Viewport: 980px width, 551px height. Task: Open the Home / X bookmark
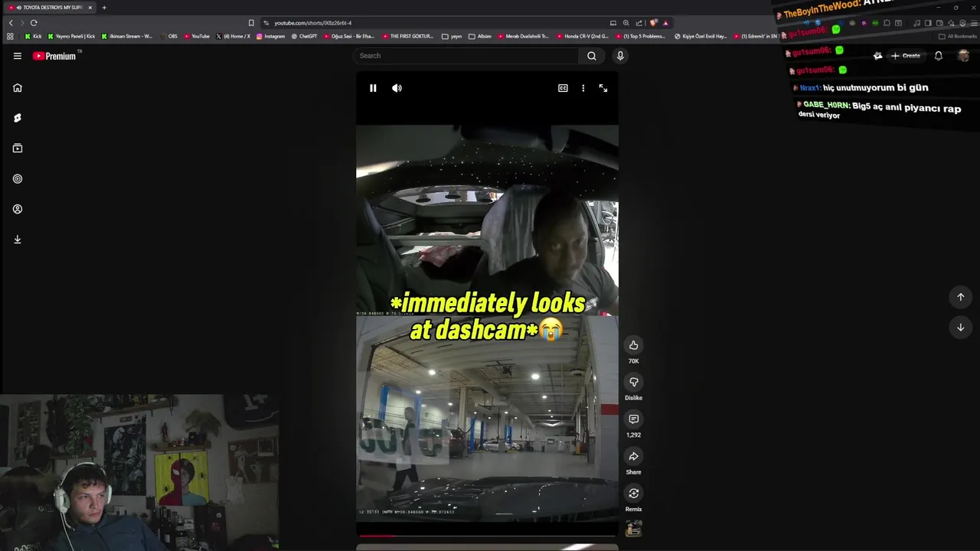tap(233, 36)
